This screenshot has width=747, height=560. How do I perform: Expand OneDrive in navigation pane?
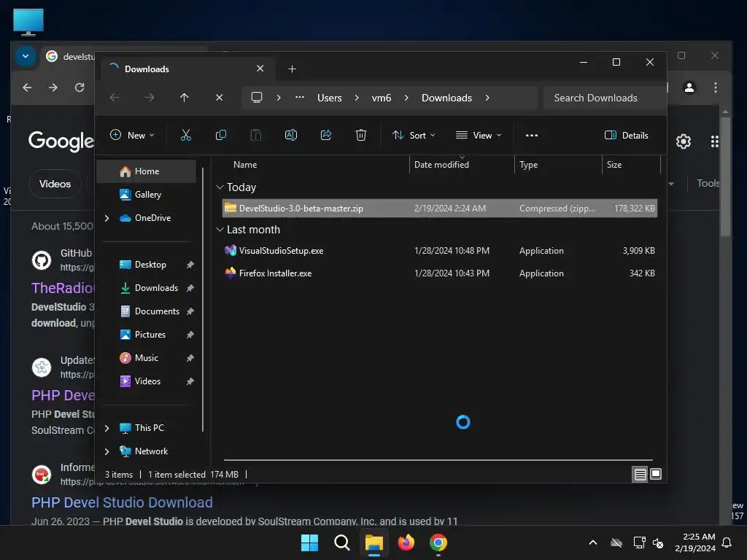(x=107, y=218)
